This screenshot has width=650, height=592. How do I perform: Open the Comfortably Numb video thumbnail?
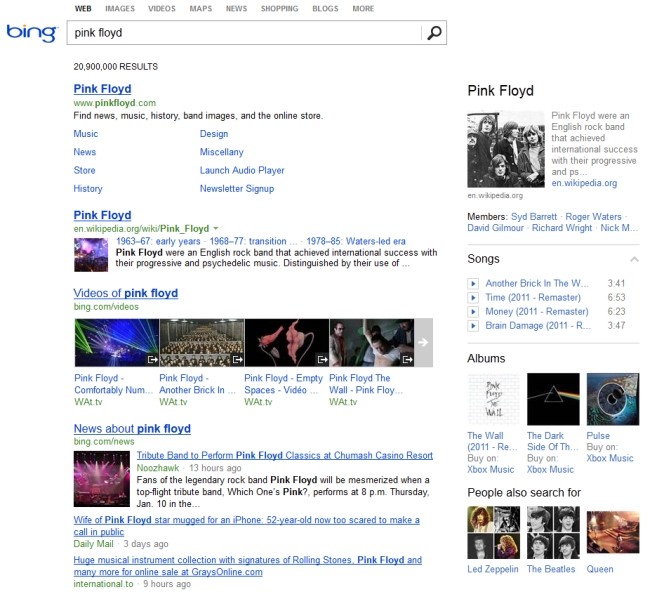116,343
